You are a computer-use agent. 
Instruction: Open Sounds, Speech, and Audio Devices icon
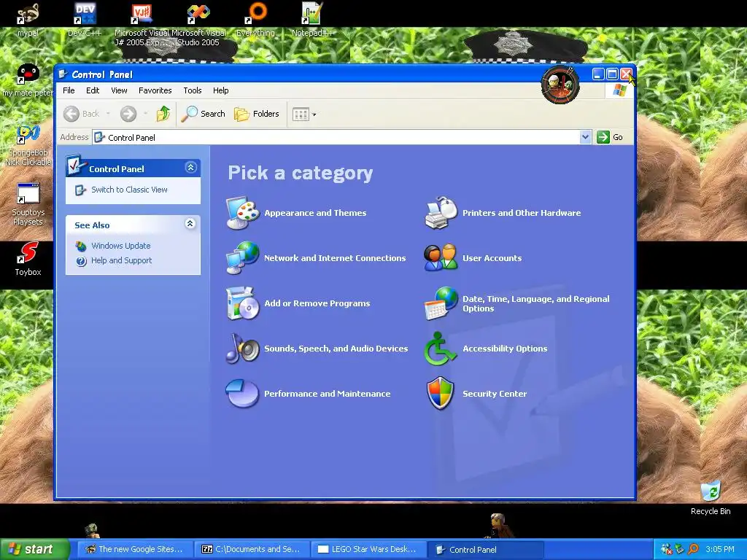[x=242, y=349]
